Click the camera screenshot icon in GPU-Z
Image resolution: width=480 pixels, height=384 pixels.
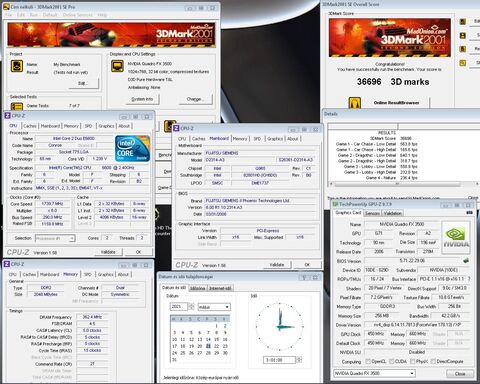pos(470,212)
